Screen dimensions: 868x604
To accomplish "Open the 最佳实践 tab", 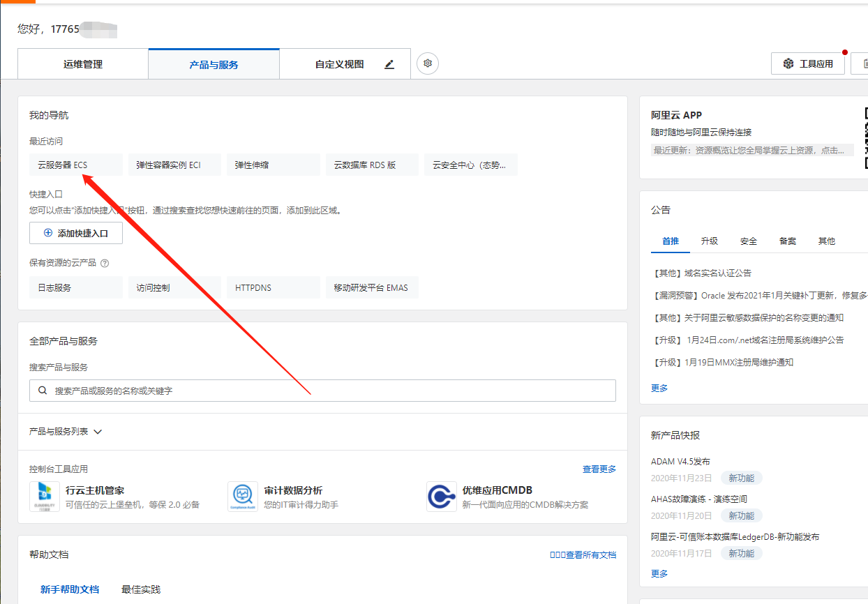I will [x=141, y=589].
